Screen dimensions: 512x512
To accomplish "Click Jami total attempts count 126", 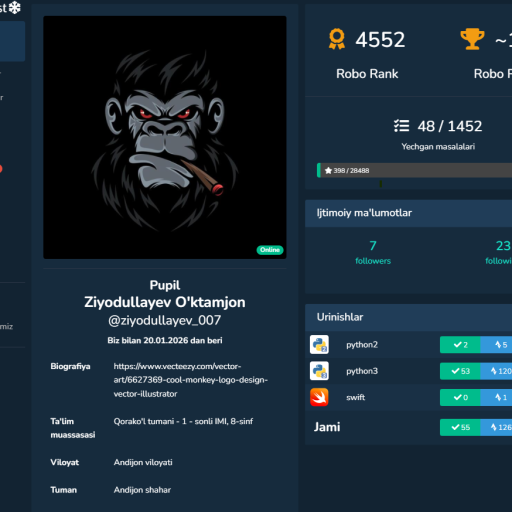I will (x=497, y=427).
